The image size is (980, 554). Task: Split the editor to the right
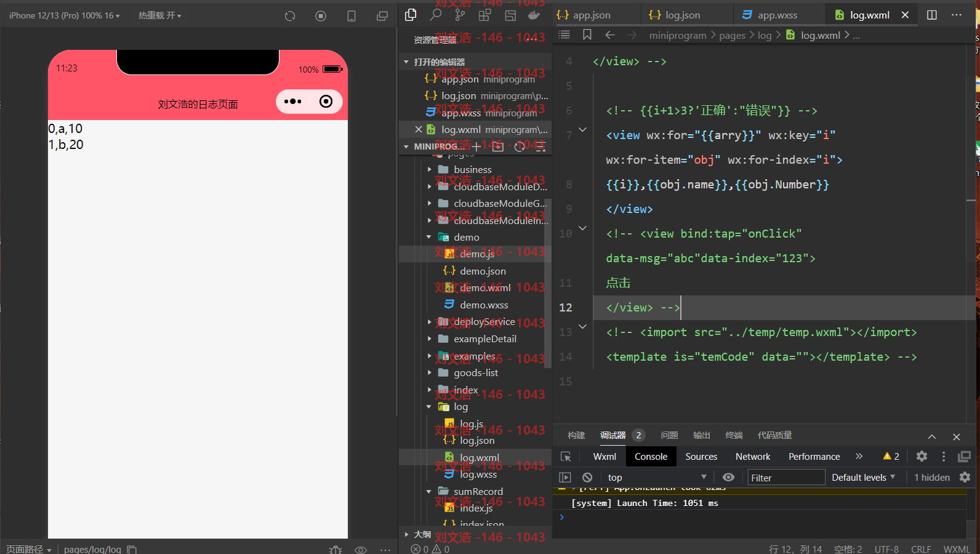pos(932,15)
